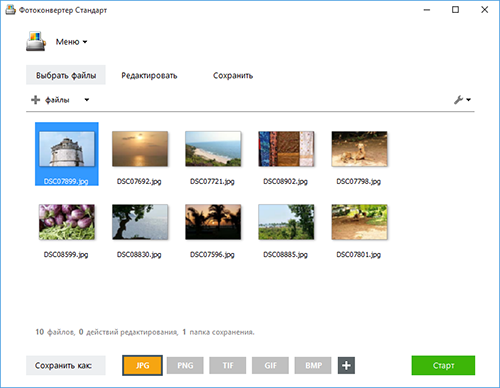
Task: Click the Сохранить как button
Action: click(x=66, y=365)
